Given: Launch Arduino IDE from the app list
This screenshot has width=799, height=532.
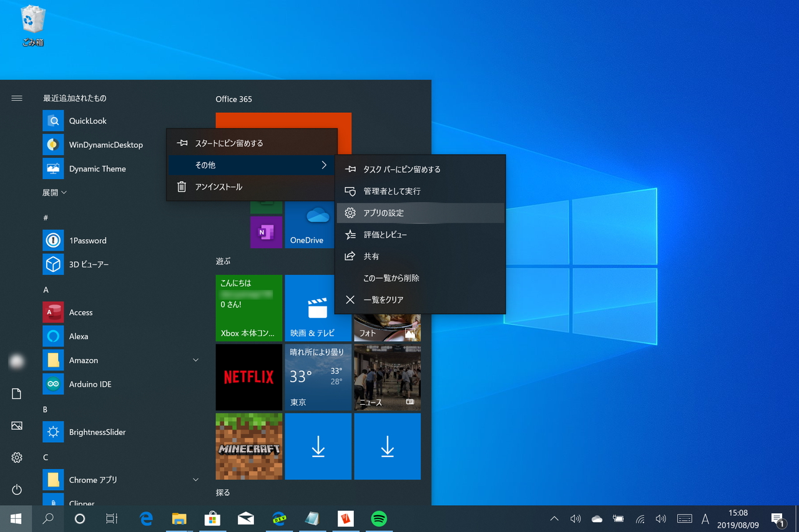Looking at the screenshot, I should coord(119,384).
